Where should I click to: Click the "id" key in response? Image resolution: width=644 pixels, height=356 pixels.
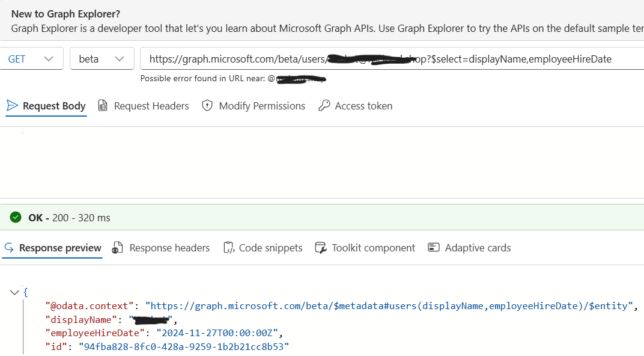(56, 347)
